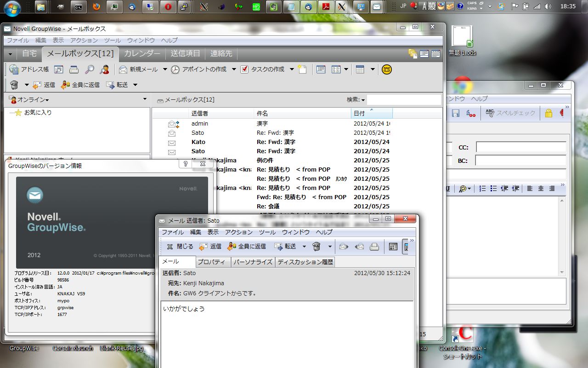This screenshot has width=588, height=368.
Task: Open dropdown next to main toolbar trash icon
Action: [x=27, y=85]
